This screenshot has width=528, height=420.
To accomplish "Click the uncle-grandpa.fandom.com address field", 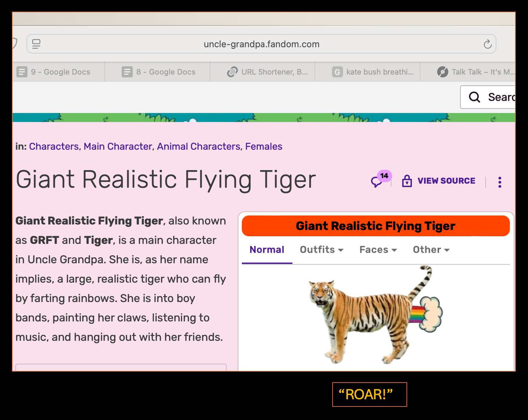I will pos(261,44).
